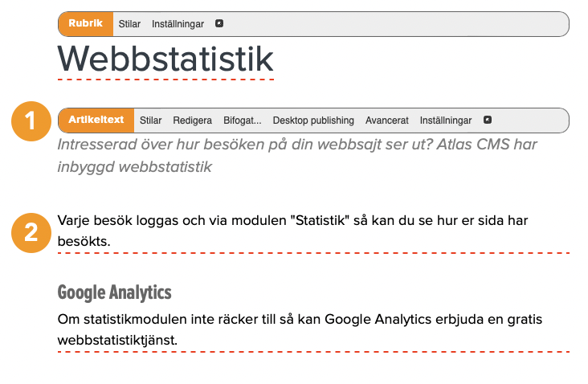This screenshot has width=588, height=384.
Task: Open Inställningar in the Rubrik toolbar
Action: (x=178, y=24)
